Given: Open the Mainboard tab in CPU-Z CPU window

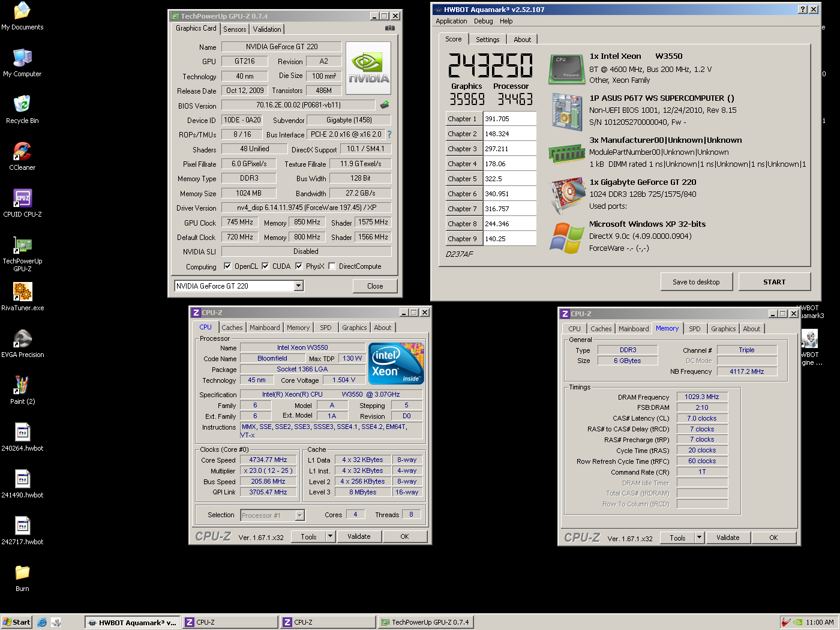Looking at the screenshot, I should [x=265, y=328].
